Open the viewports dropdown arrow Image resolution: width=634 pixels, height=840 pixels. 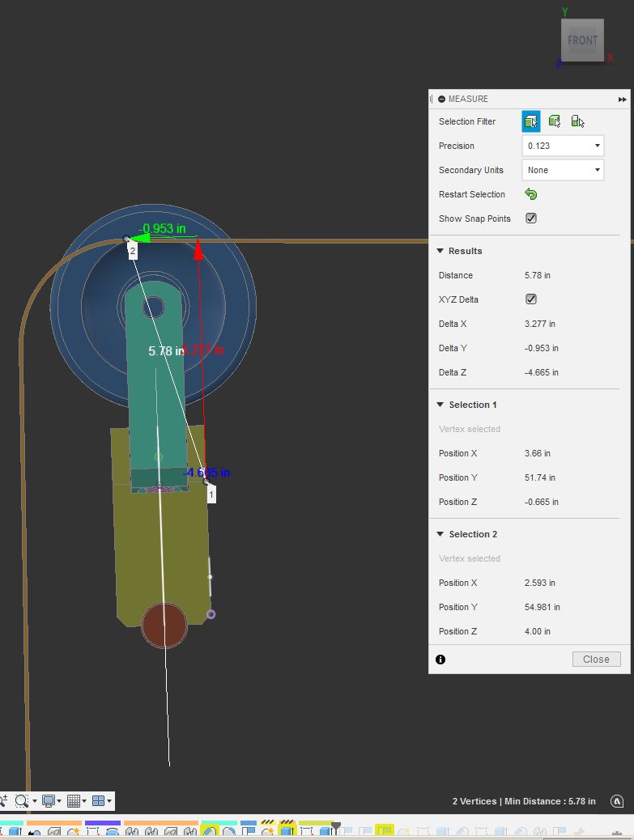[x=109, y=801]
